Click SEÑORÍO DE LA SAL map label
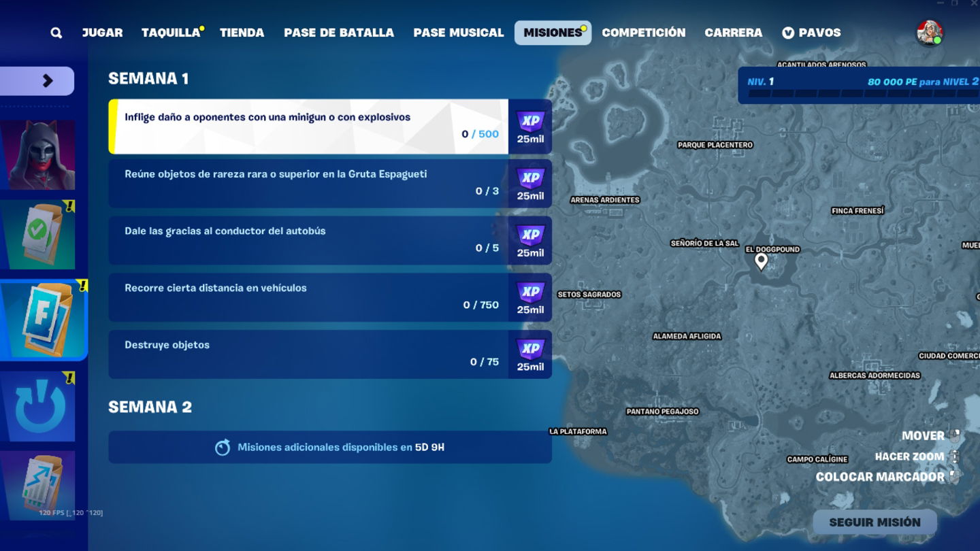Viewport: 980px width, 551px height. point(704,243)
